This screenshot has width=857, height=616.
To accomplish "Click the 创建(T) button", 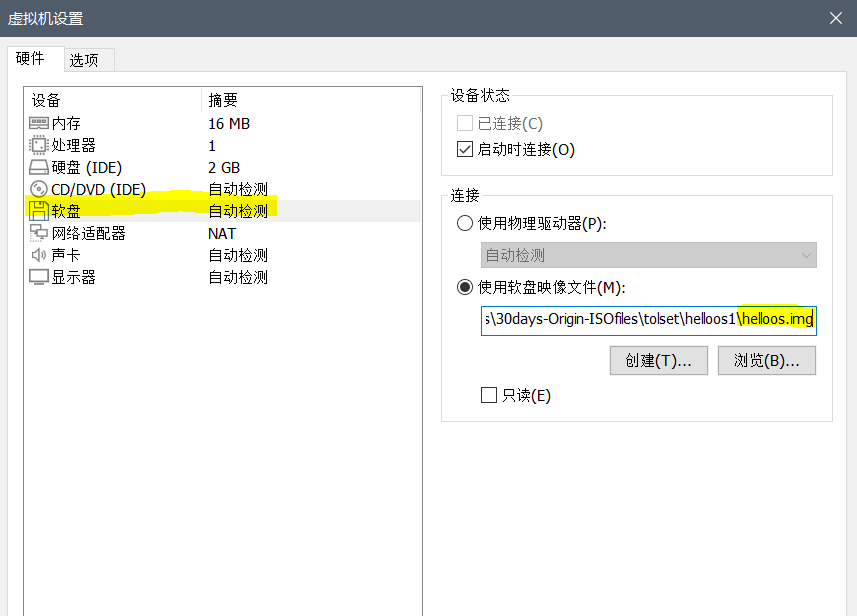I will pos(658,360).
